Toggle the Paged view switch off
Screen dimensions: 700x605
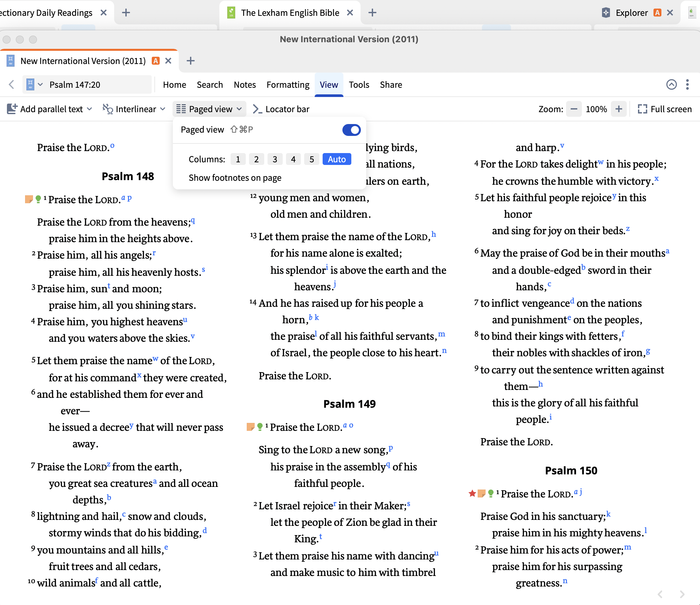click(351, 130)
